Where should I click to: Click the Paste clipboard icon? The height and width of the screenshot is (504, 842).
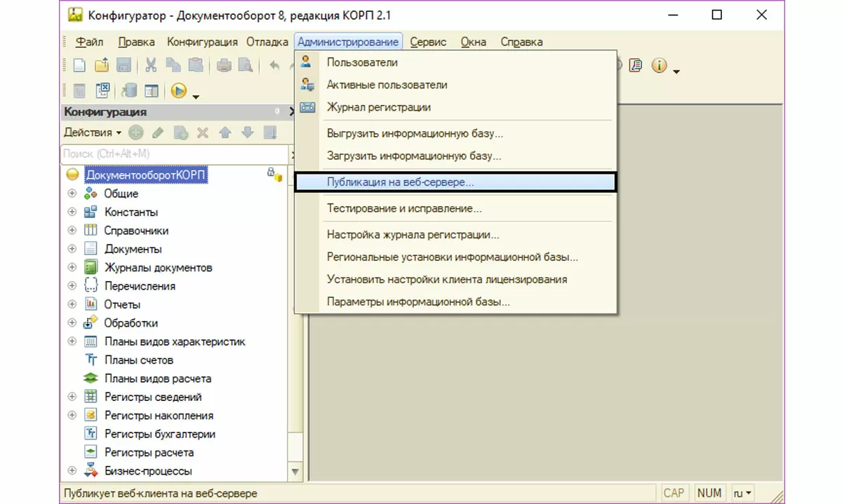click(x=195, y=65)
